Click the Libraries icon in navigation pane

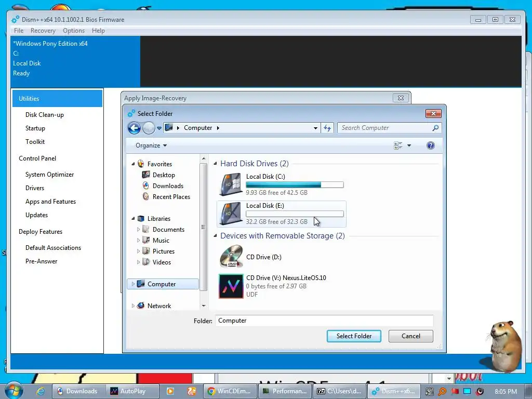pyautogui.click(x=141, y=219)
